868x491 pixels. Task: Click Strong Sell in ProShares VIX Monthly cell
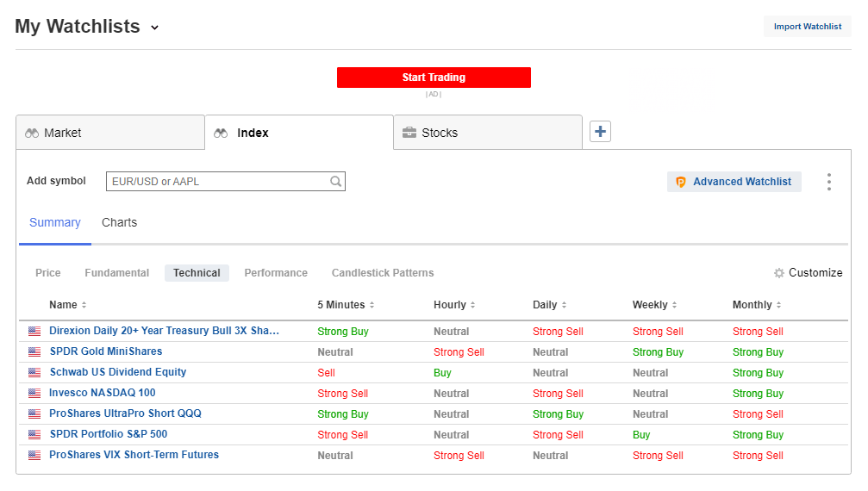click(x=758, y=456)
